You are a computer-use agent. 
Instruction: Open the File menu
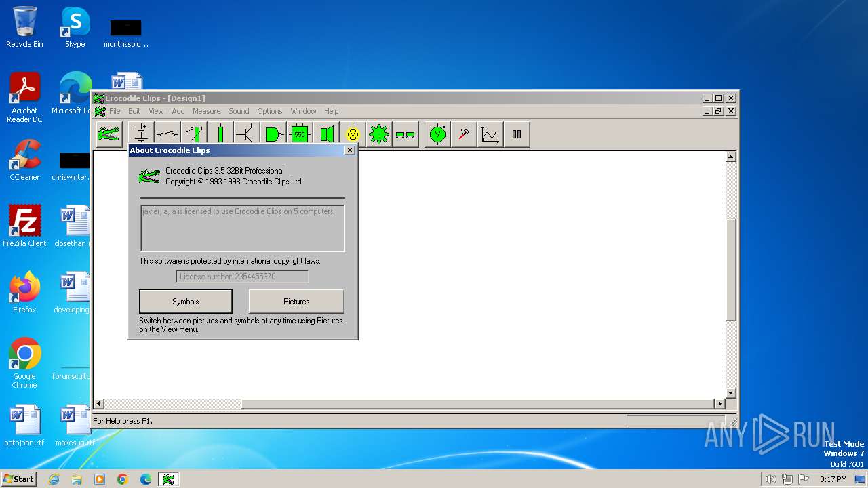[115, 111]
